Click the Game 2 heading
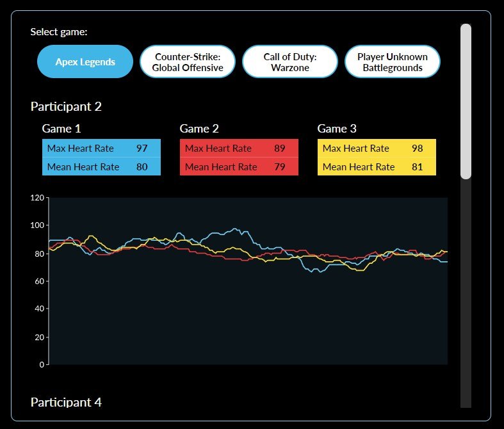The image size is (504, 429). click(199, 129)
